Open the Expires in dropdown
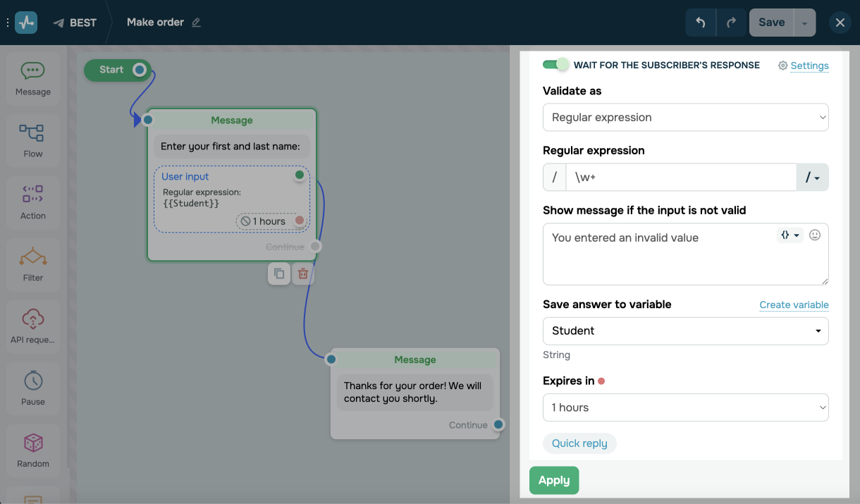 pyautogui.click(x=685, y=407)
